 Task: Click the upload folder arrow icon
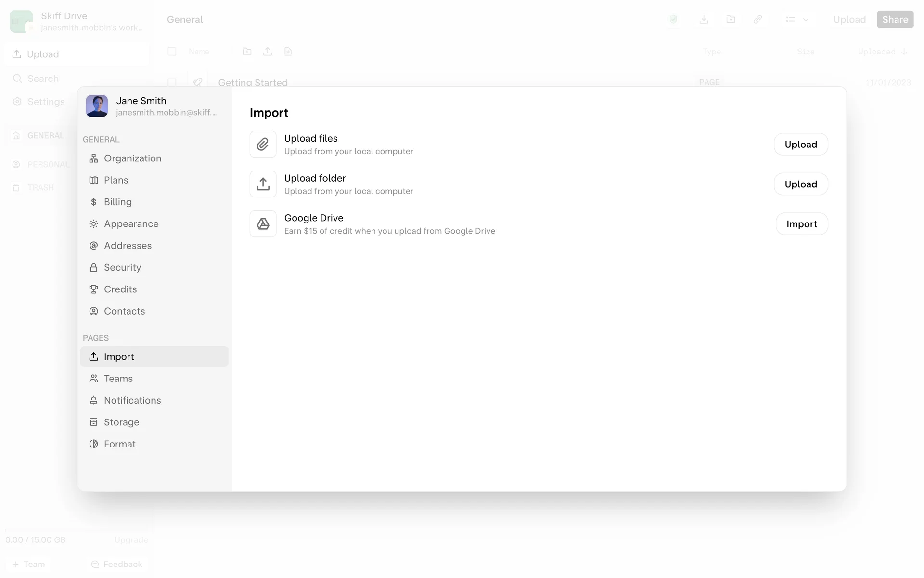tap(263, 184)
